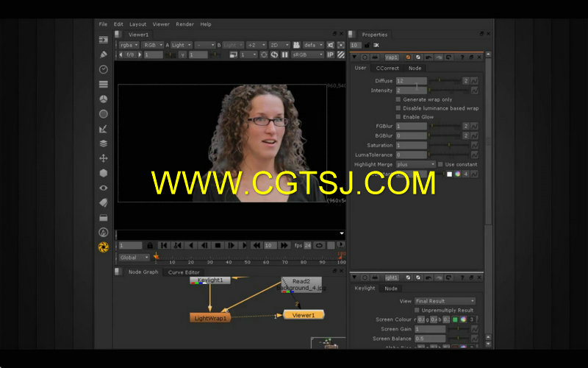Screen dimensions: 588x368
Task: Open the +2 zoom level dropdown
Action: (x=257, y=45)
